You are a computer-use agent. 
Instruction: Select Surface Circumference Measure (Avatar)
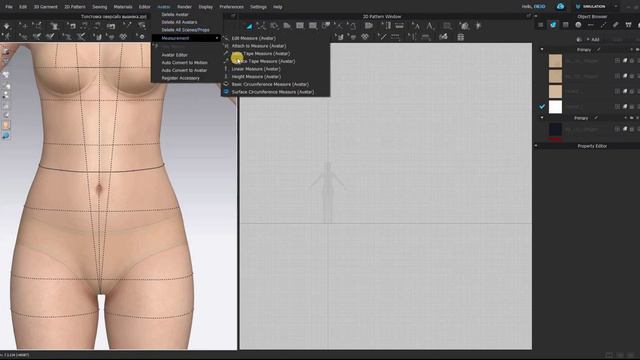[273, 92]
